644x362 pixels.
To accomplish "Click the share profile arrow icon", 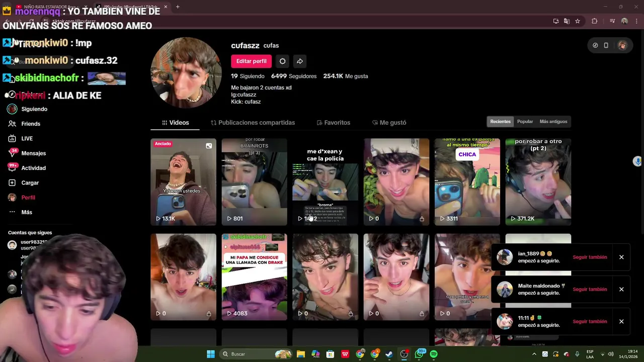I will (300, 61).
